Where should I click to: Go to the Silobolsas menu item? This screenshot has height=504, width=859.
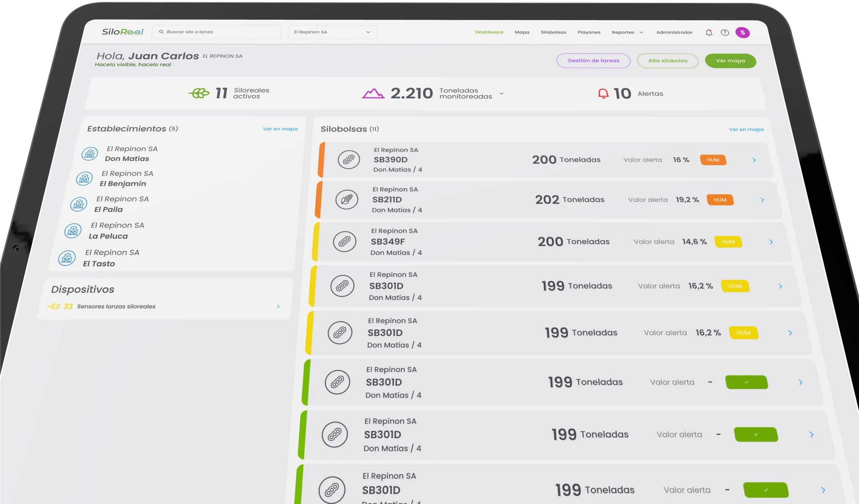tap(553, 32)
